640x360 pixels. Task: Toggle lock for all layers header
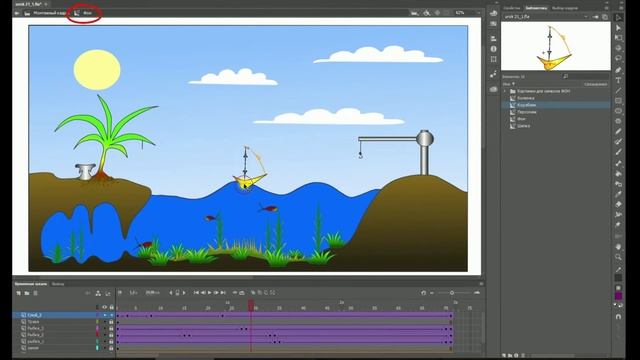pyautogui.click(x=111, y=307)
